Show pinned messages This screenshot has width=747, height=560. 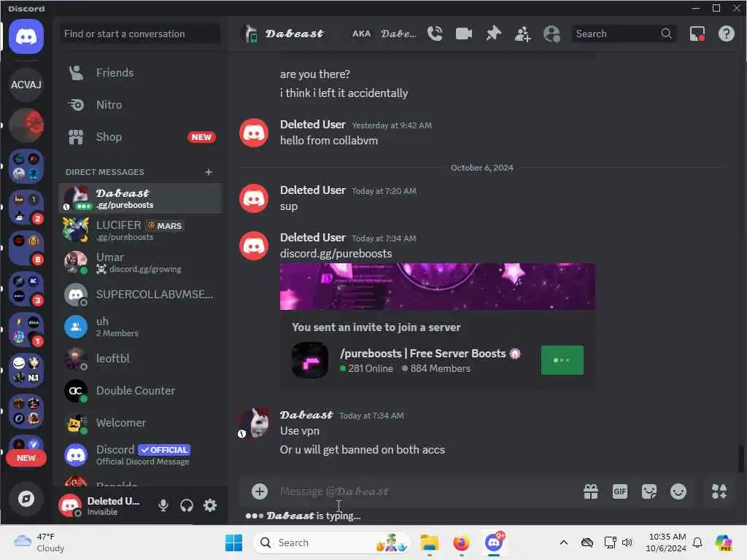pos(493,34)
